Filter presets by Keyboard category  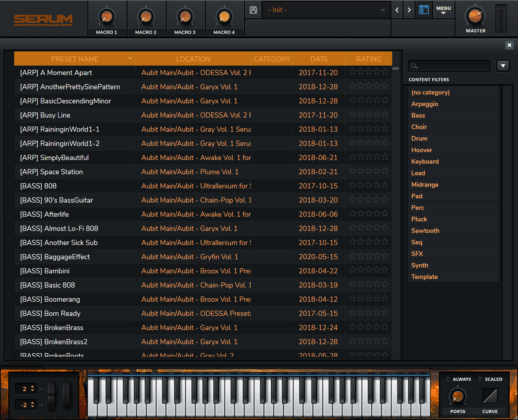[453, 161]
